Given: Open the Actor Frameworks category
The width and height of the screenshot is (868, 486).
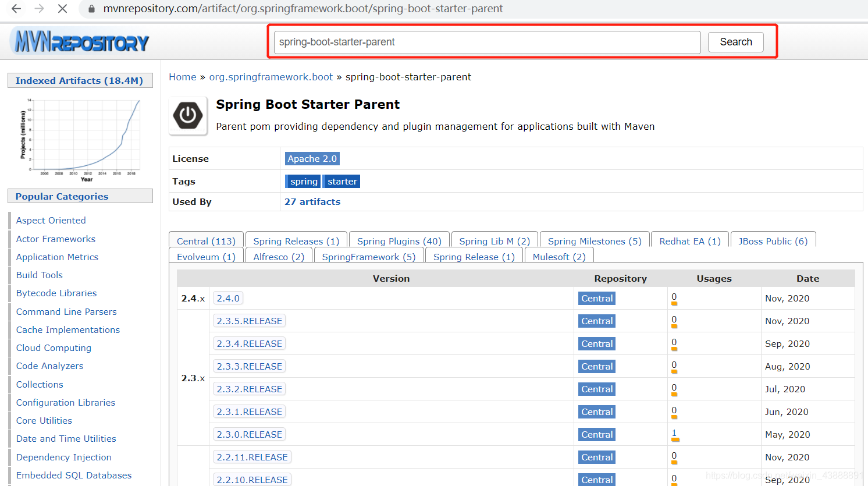Looking at the screenshot, I should [56, 239].
